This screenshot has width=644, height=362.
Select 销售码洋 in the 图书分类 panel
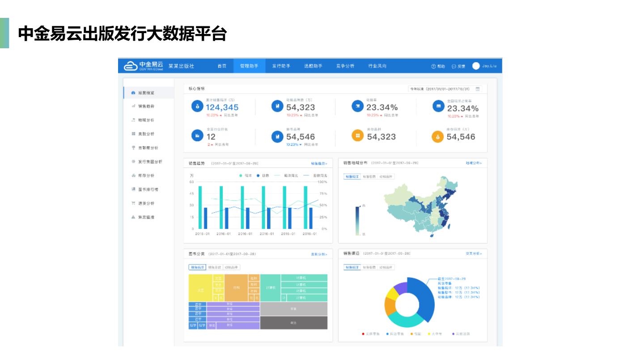[197, 267]
